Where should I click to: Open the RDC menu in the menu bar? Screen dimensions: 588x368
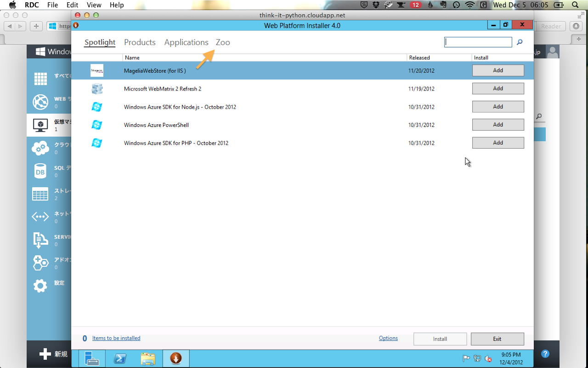click(x=32, y=5)
